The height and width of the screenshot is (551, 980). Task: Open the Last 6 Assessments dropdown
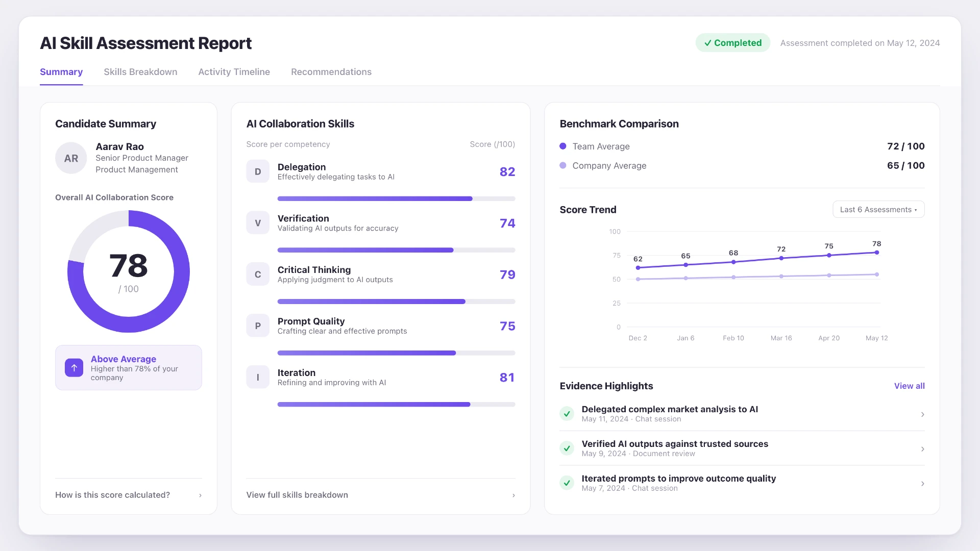878,210
